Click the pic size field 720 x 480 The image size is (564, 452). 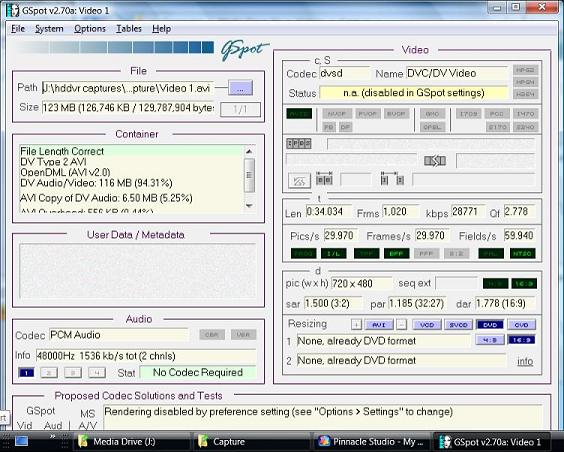point(361,283)
